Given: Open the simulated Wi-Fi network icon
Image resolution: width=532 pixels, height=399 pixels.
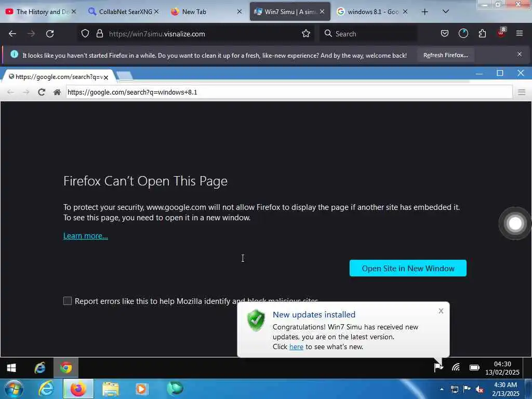Looking at the screenshot, I should pyautogui.click(x=456, y=367).
